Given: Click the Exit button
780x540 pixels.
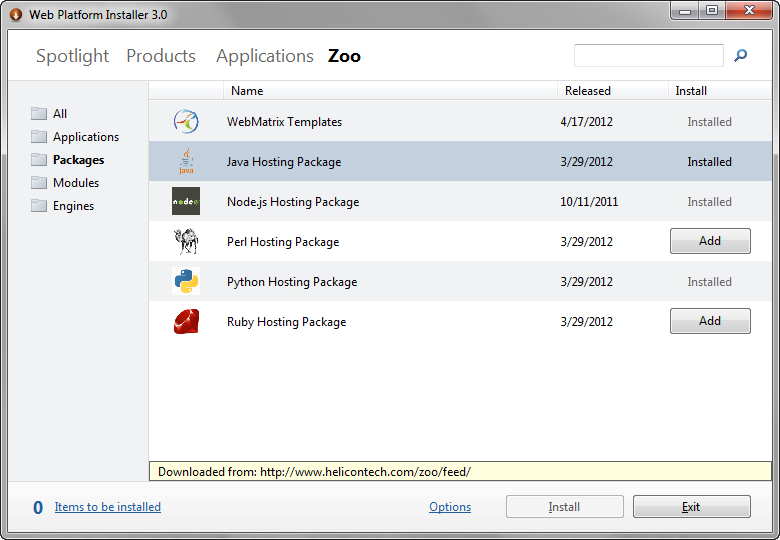Looking at the screenshot, I should 691,507.
